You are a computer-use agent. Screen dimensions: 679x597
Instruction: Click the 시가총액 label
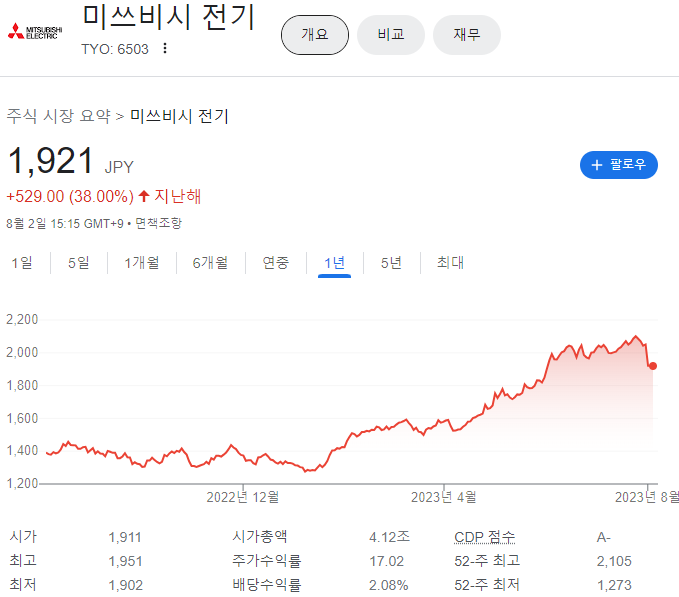pyautogui.click(x=259, y=536)
